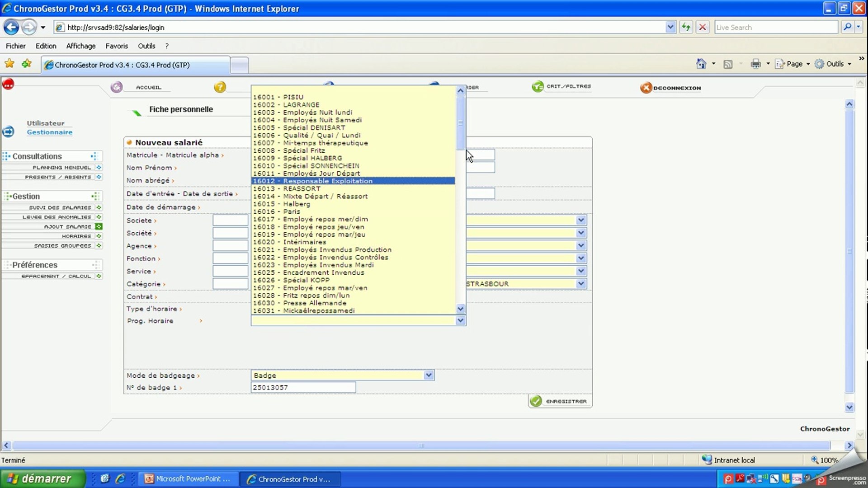The height and width of the screenshot is (488, 868).
Task: Click the IE refresh page icon
Action: [686, 27]
